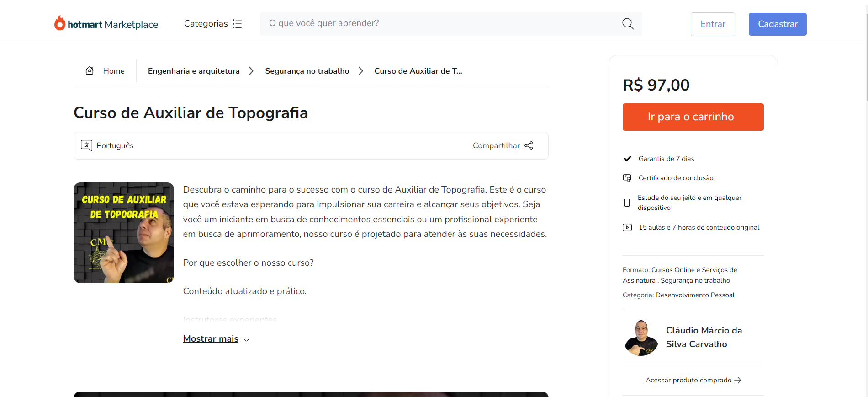Click the course cover thumbnail image

click(x=124, y=233)
